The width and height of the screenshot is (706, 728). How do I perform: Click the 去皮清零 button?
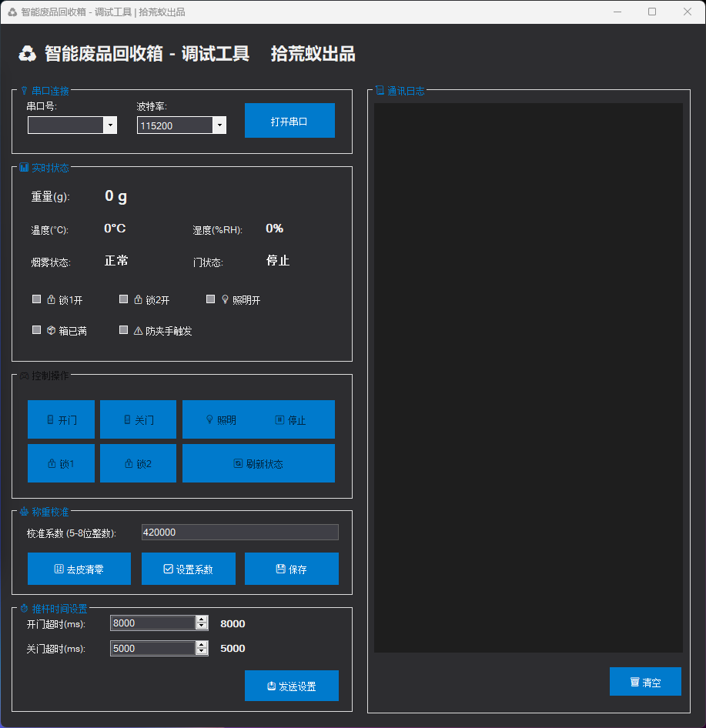coord(79,568)
